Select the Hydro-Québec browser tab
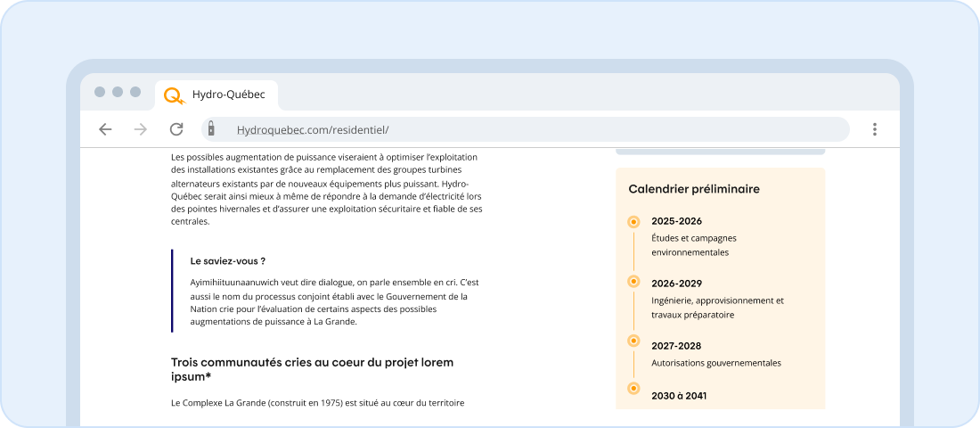 coord(216,95)
